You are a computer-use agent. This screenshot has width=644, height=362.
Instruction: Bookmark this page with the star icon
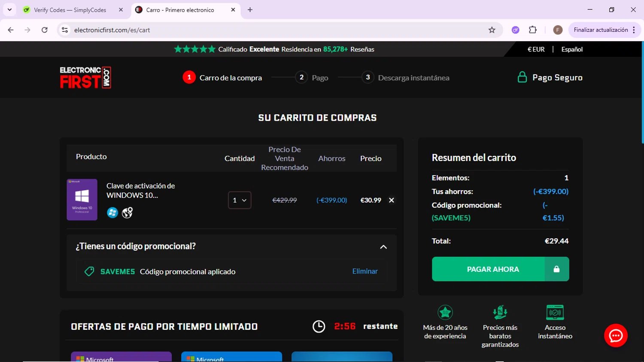click(x=492, y=30)
